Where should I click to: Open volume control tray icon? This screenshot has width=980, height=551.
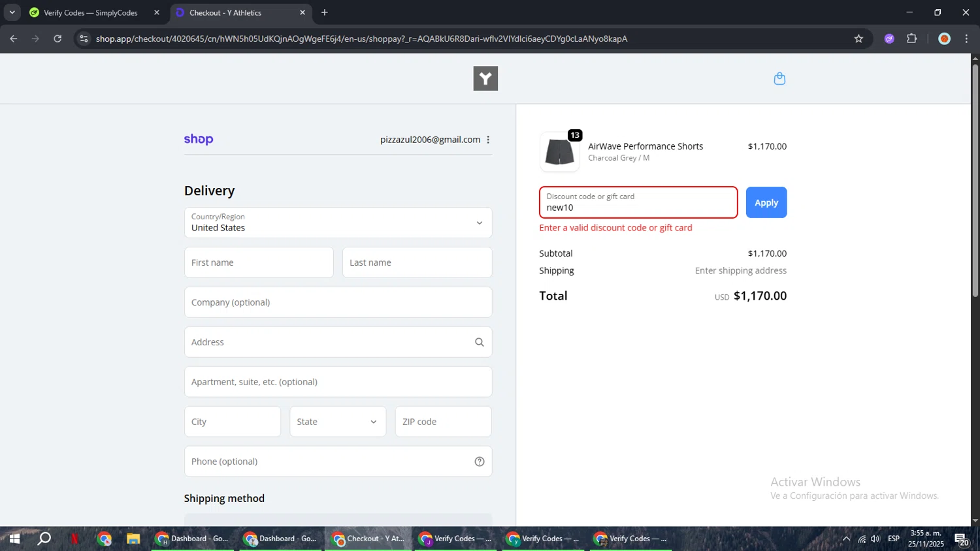coord(875,539)
